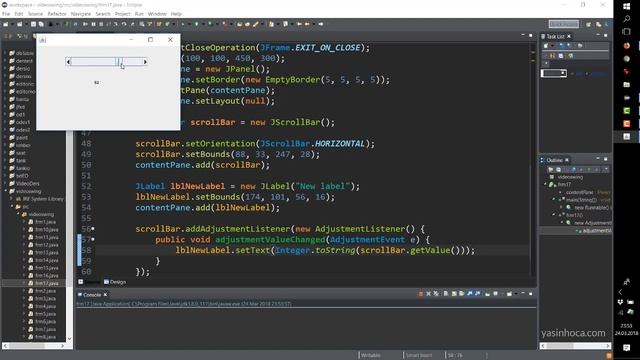Close the Task List view tab
The height and width of the screenshot is (360, 640).
click(569, 36)
